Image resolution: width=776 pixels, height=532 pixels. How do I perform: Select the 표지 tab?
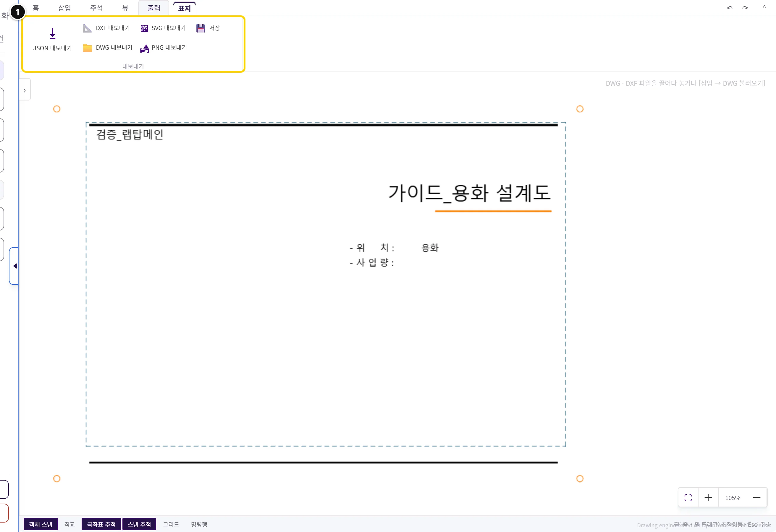(184, 8)
